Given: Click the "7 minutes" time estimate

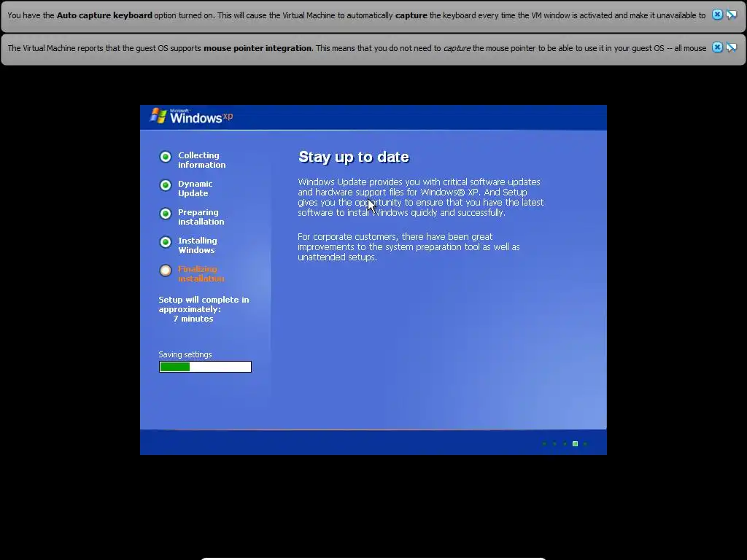Looking at the screenshot, I should coord(193,319).
